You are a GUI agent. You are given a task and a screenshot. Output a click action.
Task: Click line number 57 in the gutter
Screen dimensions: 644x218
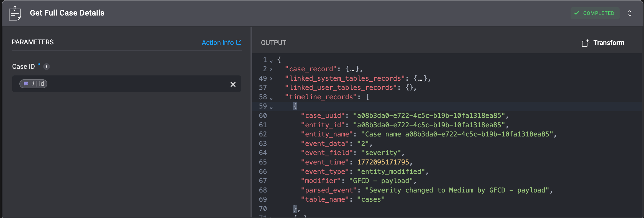pos(263,88)
